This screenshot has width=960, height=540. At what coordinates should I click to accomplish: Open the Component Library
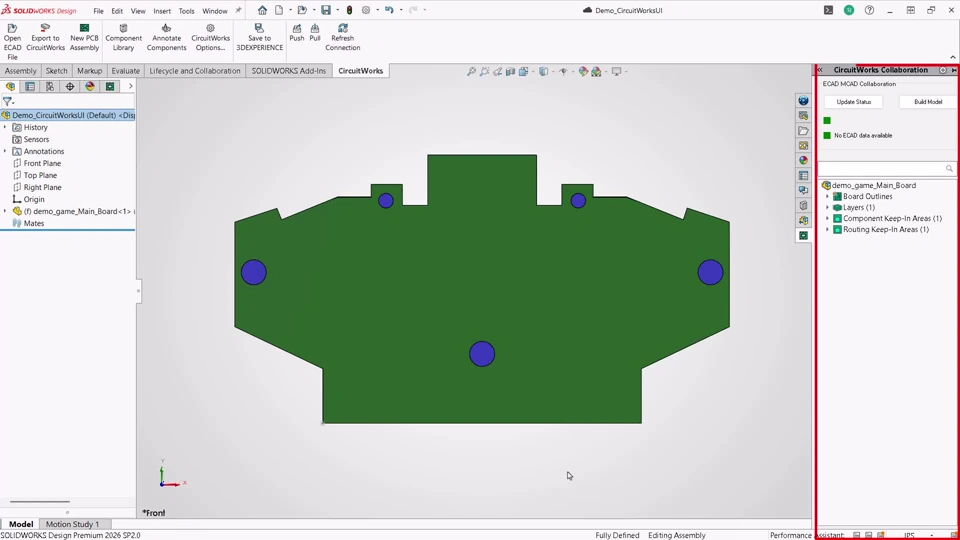123,37
